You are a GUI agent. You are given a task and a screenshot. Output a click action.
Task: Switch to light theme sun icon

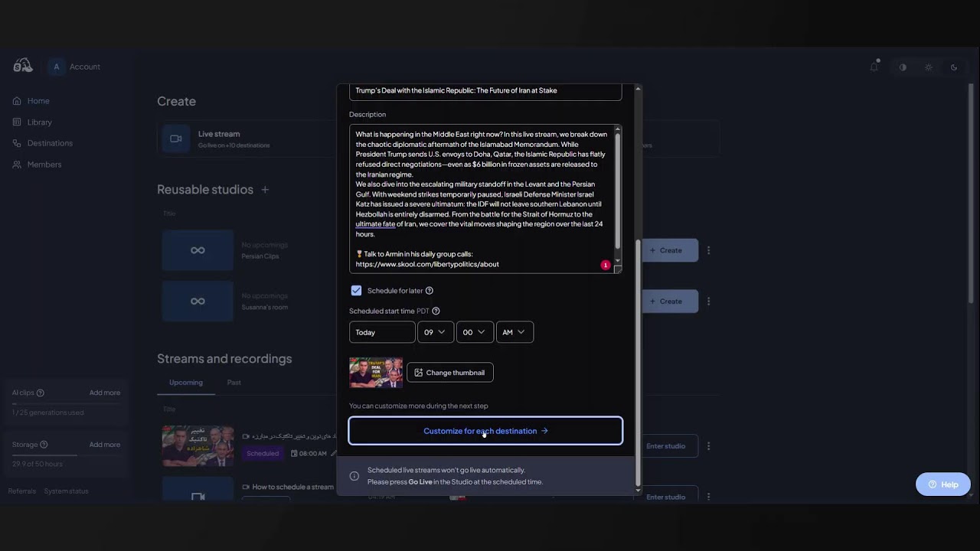pos(929,67)
